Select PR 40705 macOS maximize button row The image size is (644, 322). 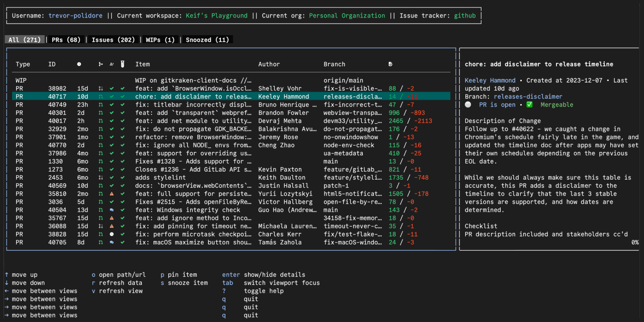[x=193, y=242]
